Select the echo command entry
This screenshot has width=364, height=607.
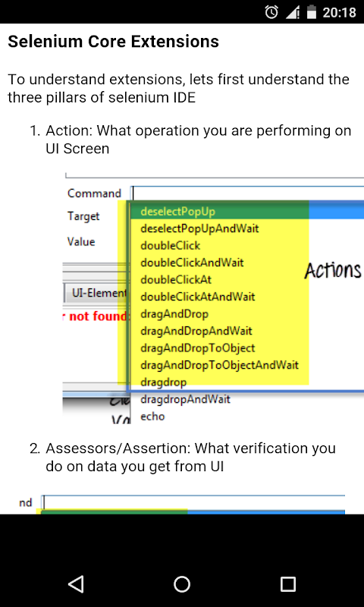152,416
